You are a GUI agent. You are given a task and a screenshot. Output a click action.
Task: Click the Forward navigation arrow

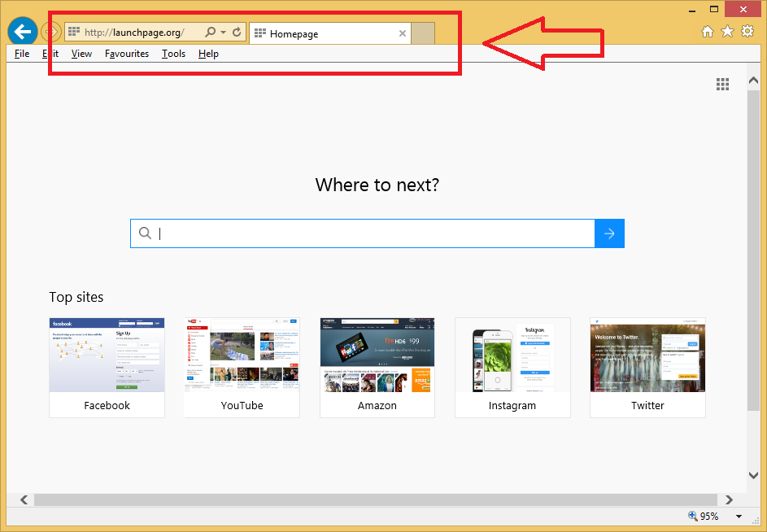pos(50,33)
